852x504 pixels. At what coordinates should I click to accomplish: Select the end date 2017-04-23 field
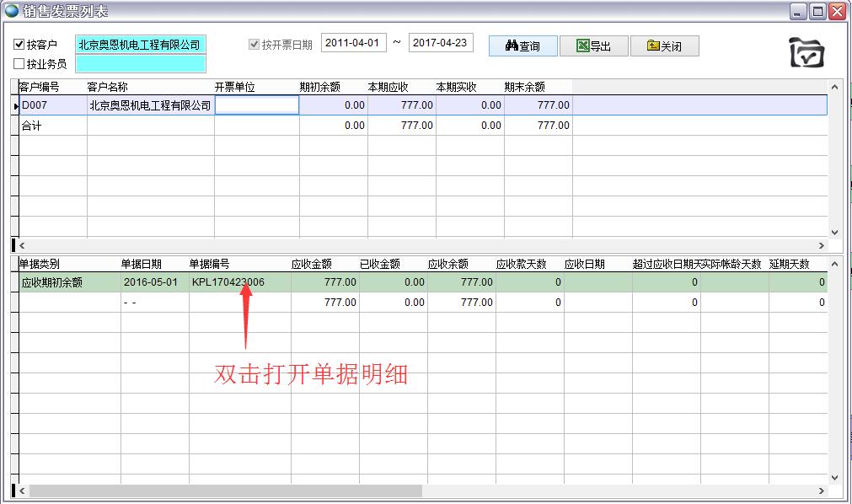point(441,43)
